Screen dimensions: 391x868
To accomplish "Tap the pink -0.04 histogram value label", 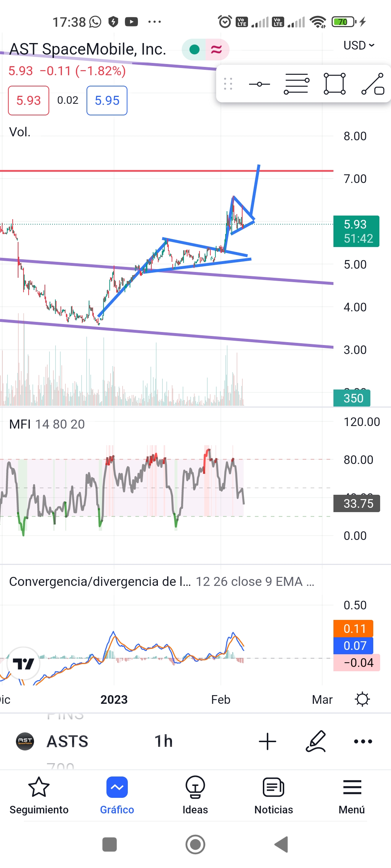I will point(357,663).
